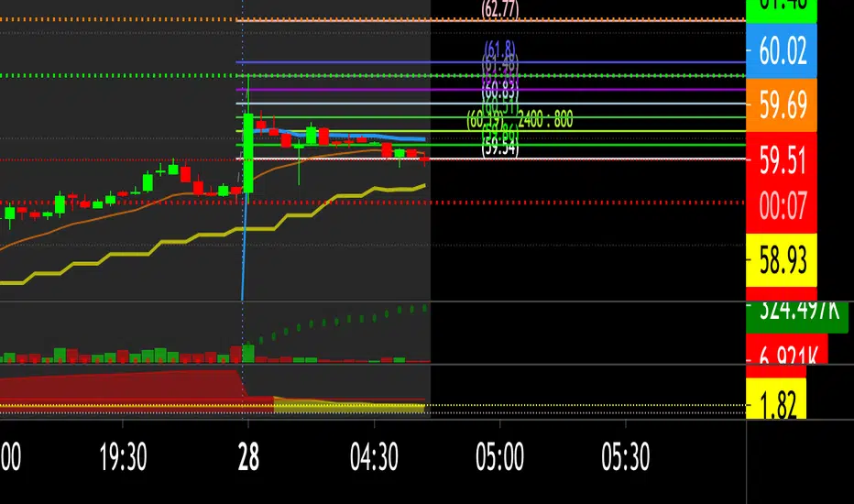
Task: Click the red 6.921K volume label
Action: (x=786, y=351)
